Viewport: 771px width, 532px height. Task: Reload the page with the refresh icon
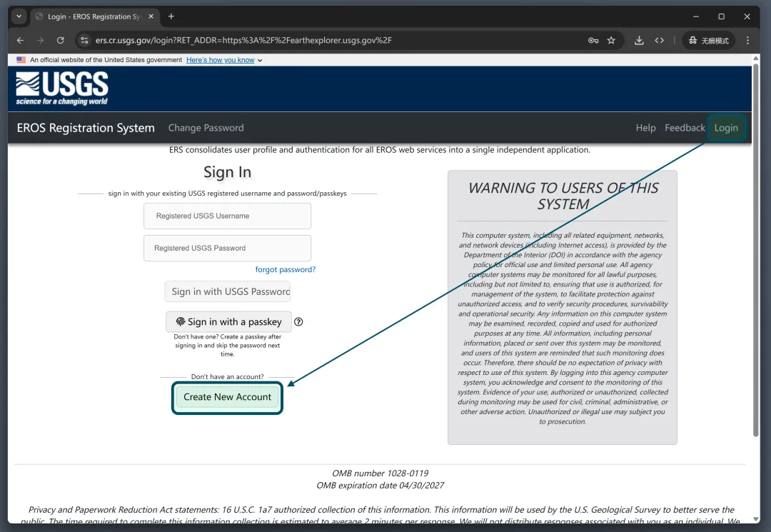(61, 40)
